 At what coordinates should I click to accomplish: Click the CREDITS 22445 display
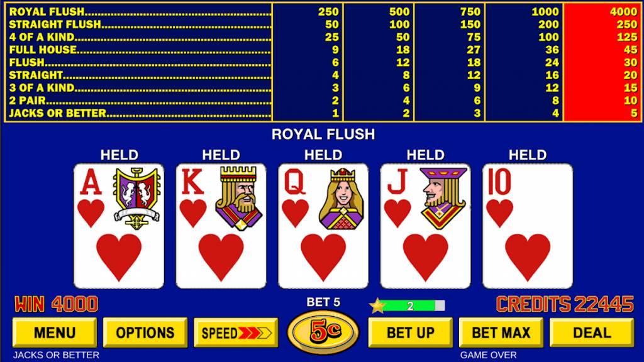click(x=565, y=304)
